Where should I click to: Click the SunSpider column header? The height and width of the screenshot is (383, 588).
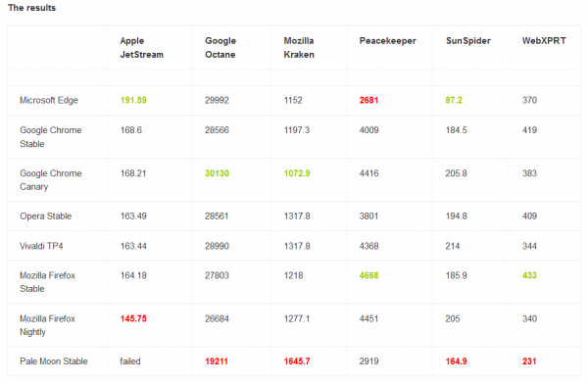468,41
